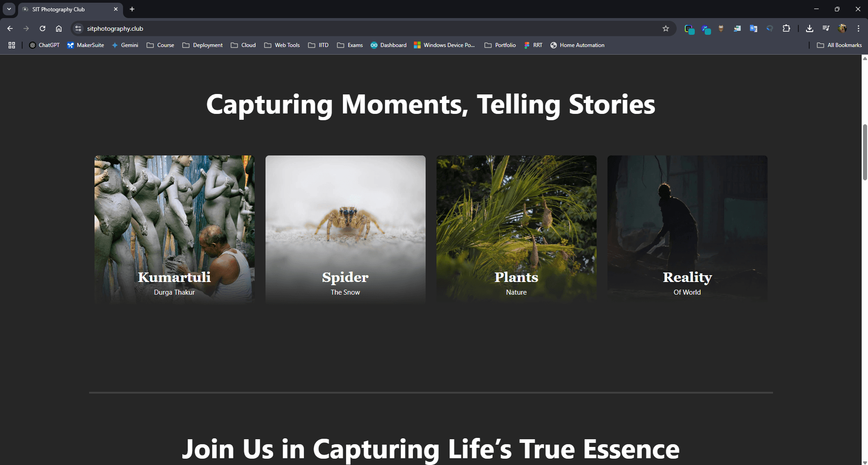The image size is (868, 465).
Task: Go to the browser home page icon
Action: pos(59,28)
